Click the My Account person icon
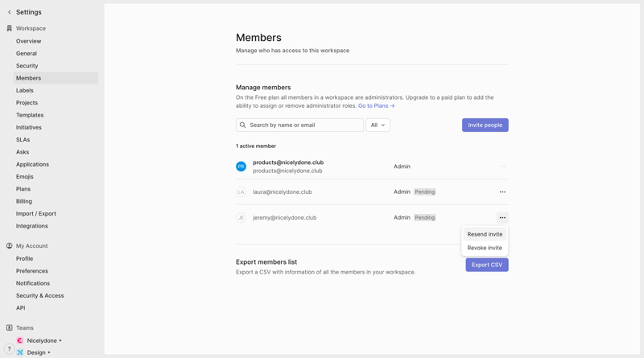 (10, 245)
